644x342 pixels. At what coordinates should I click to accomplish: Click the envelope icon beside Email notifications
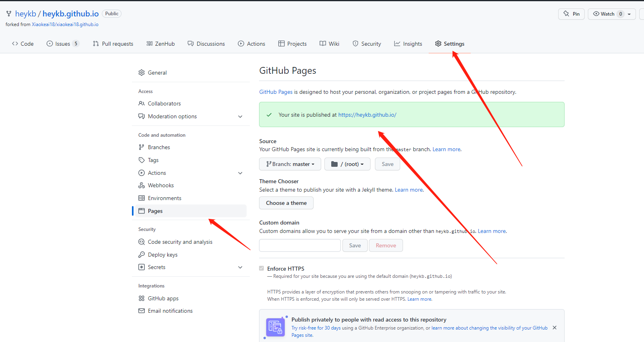point(142,311)
